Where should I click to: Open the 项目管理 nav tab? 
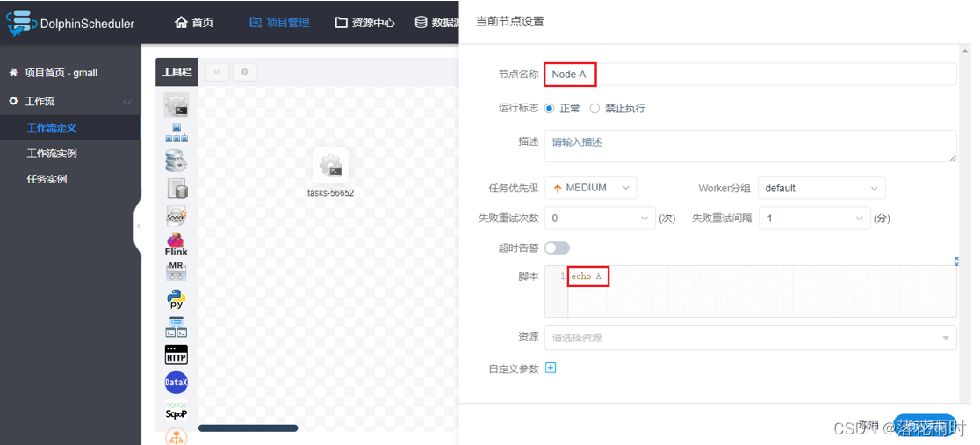point(279,23)
